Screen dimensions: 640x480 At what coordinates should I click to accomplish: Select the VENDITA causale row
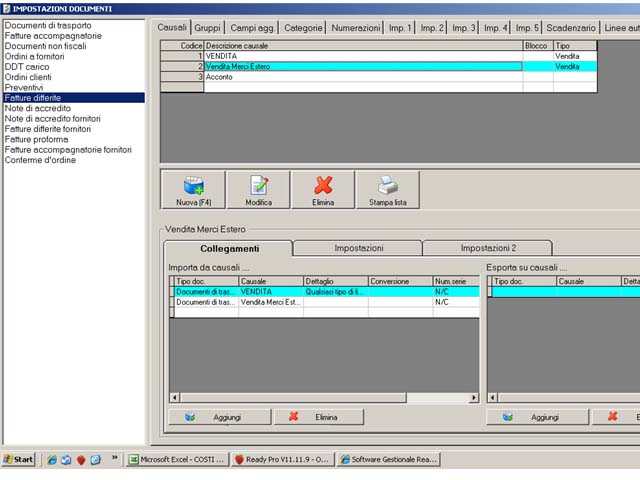tap(379, 56)
